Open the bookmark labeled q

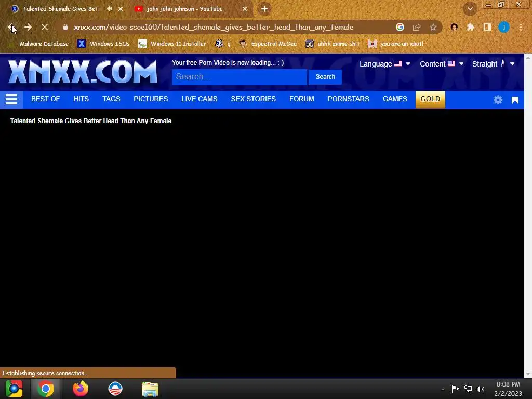[223, 44]
